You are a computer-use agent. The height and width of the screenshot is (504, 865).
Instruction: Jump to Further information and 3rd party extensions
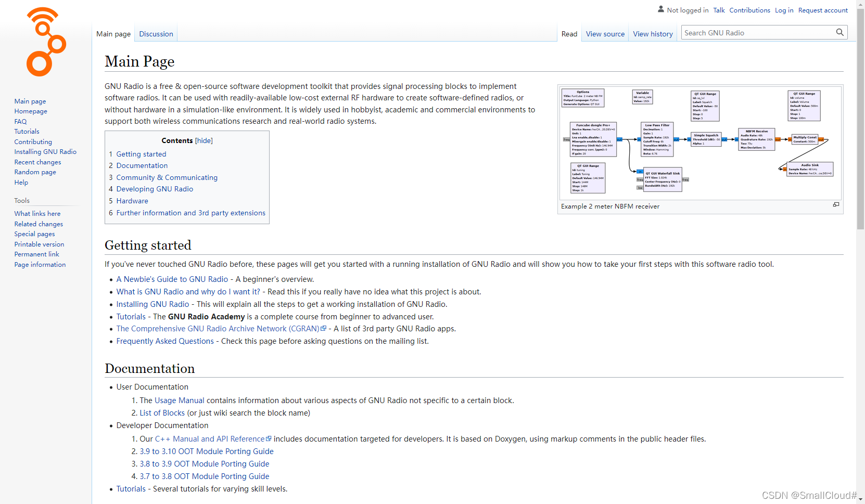click(190, 213)
